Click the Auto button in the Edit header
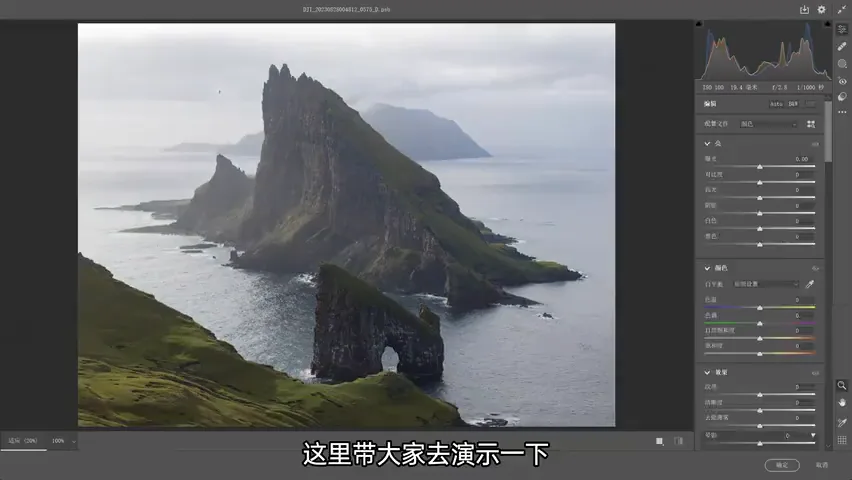The width and height of the screenshot is (852, 480). pyautogui.click(x=776, y=103)
